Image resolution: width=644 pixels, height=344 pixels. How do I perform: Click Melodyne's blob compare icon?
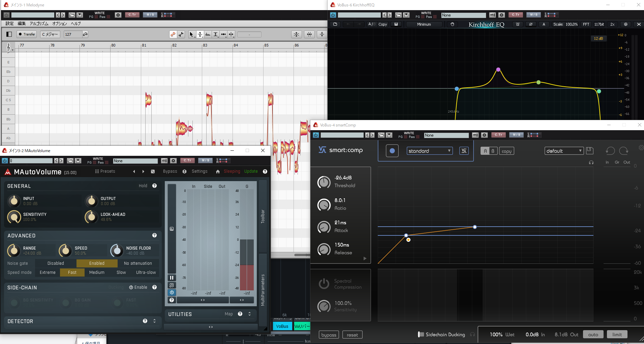[173, 34]
